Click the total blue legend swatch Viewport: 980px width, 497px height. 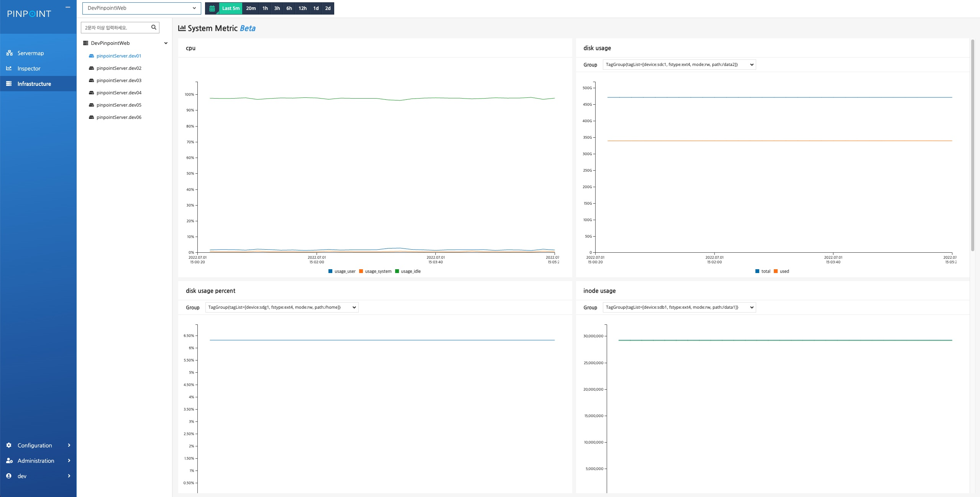(757, 271)
